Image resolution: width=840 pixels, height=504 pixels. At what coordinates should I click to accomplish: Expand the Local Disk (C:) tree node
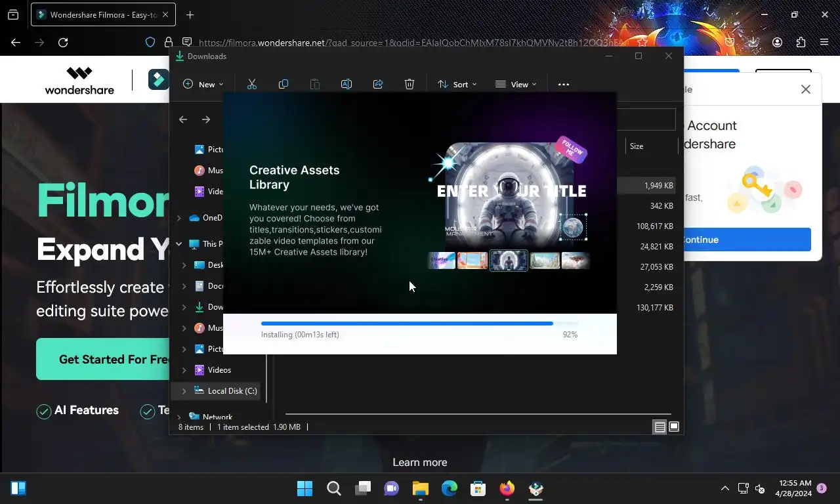tap(184, 391)
